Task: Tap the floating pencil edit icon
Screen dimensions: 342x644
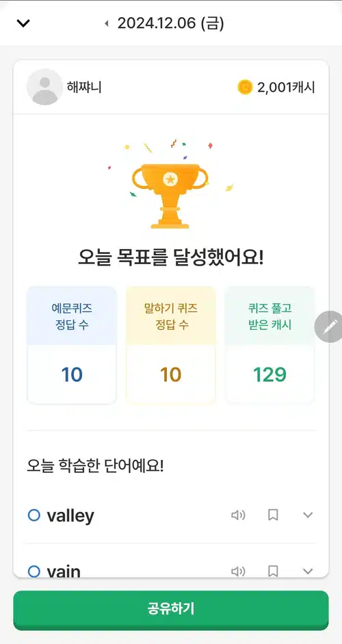Action: (x=329, y=326)
